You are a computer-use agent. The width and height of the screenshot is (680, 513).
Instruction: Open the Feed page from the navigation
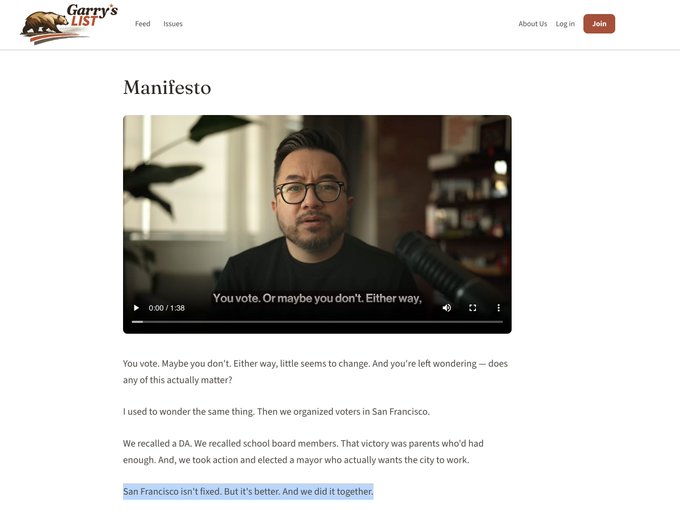[143, 24]
